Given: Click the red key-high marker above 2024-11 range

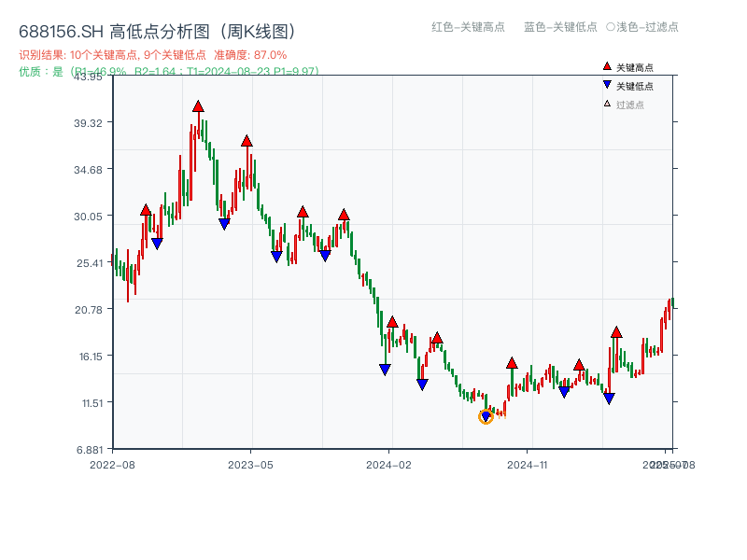Looking at the screenshot, I should pyautogui.click(x=510, y=362).
